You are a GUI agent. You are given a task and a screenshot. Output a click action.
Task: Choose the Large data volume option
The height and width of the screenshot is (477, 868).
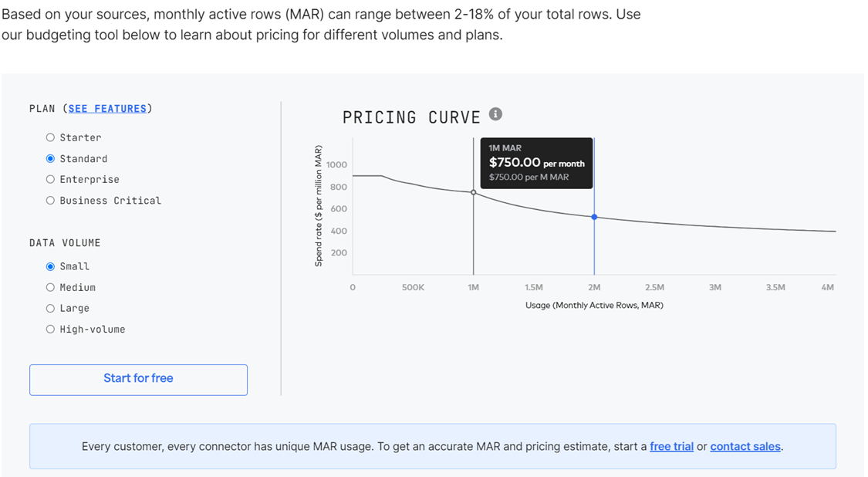pos(50,308)
